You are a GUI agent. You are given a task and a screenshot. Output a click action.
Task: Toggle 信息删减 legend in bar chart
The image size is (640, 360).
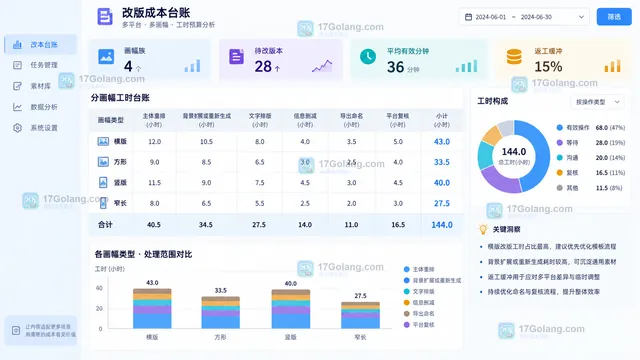coord(419,302)
